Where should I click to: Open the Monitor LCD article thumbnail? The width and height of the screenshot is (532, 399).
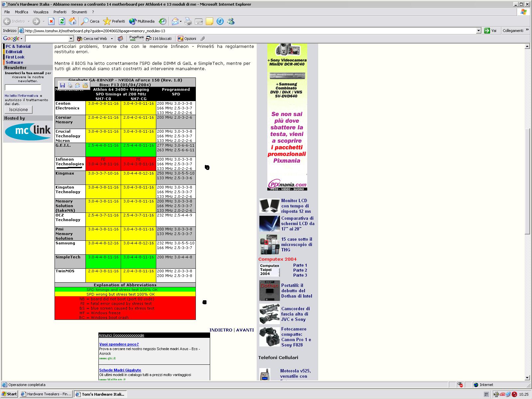269,206
